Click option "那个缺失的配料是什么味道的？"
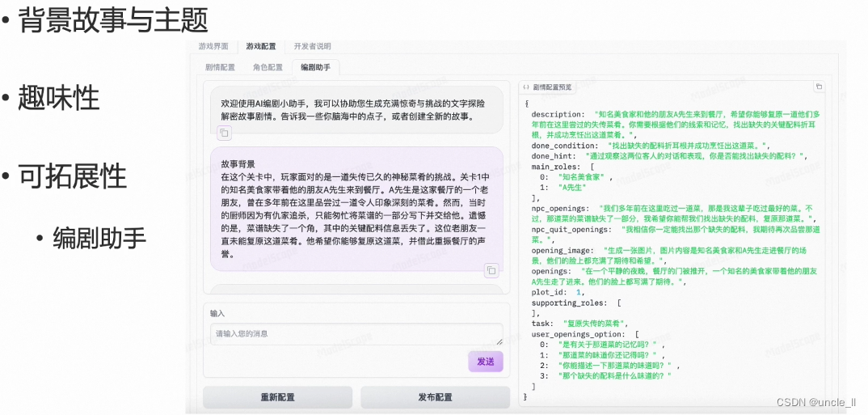Screen dimensions: 868x415 coord(614,375)
